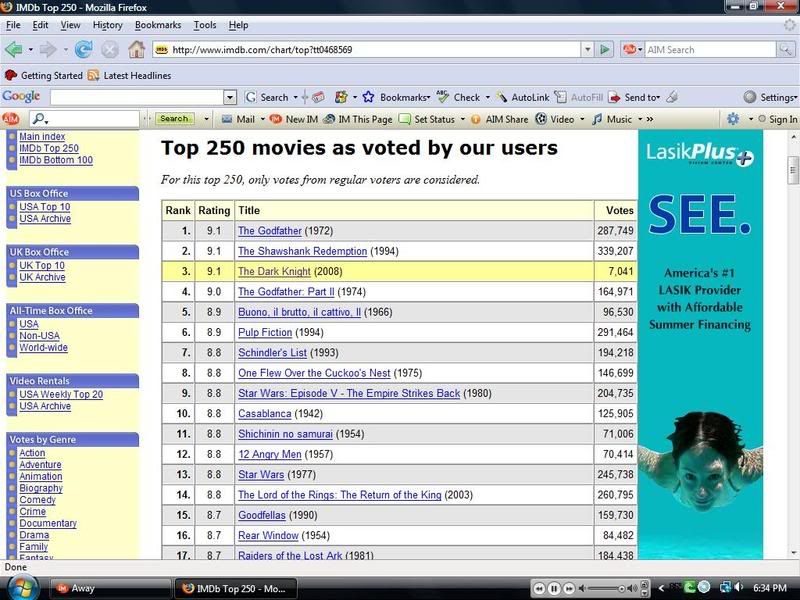Open the IMDb Bottom 100 sidebar link

pyautogui.click(x=56, y=160)
